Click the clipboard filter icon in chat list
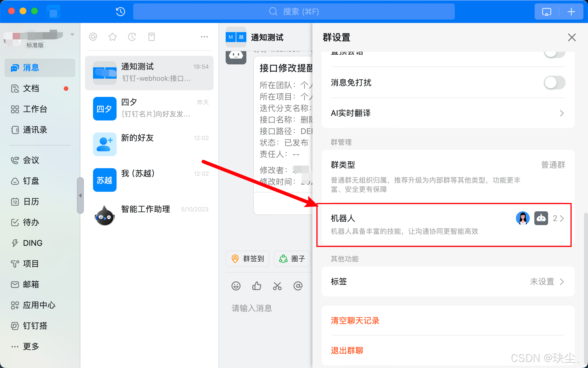This screenshot has height=368, width=588. tap(152, 37)
